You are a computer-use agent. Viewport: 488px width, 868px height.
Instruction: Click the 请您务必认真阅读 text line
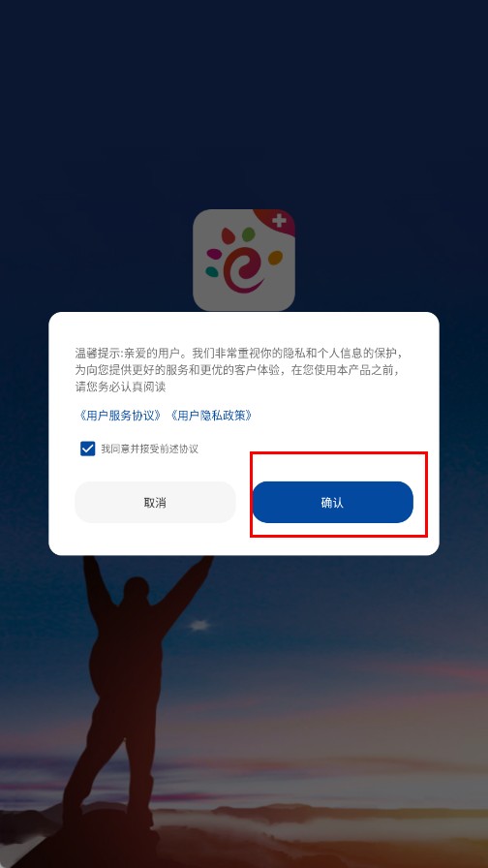(x=121, y=387)
